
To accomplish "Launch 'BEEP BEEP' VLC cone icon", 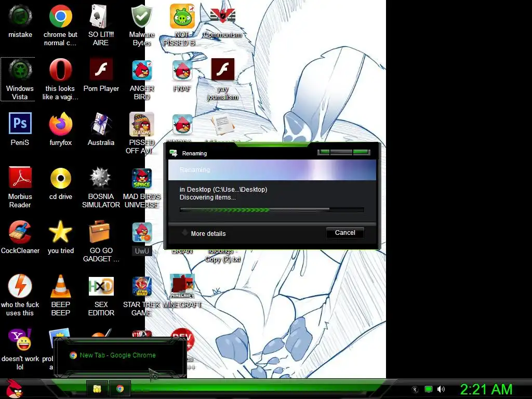I will click(60, 286).
